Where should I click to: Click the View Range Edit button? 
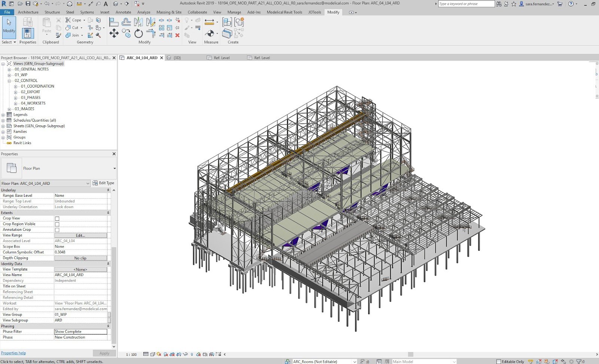tap(80, 235)
